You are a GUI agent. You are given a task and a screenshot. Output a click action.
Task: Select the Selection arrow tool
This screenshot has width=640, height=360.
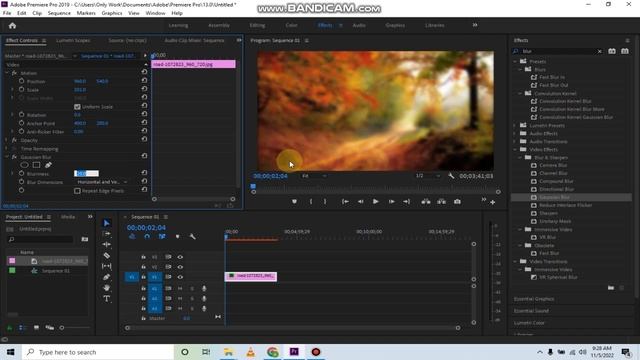[107, 223]
